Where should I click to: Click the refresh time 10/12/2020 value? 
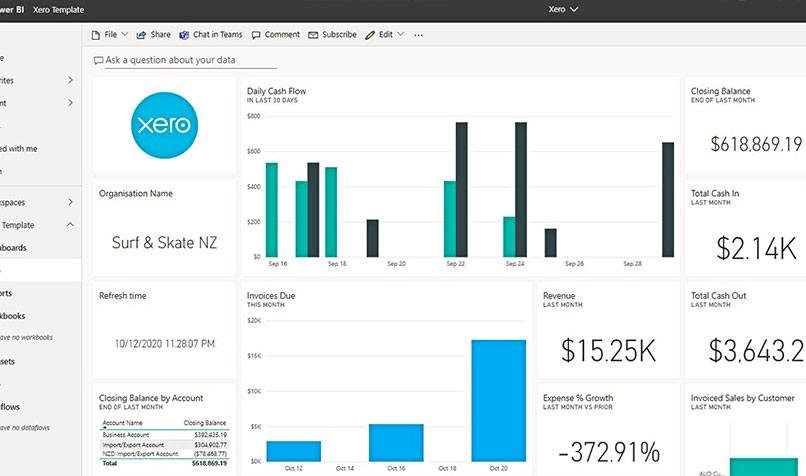164,344
